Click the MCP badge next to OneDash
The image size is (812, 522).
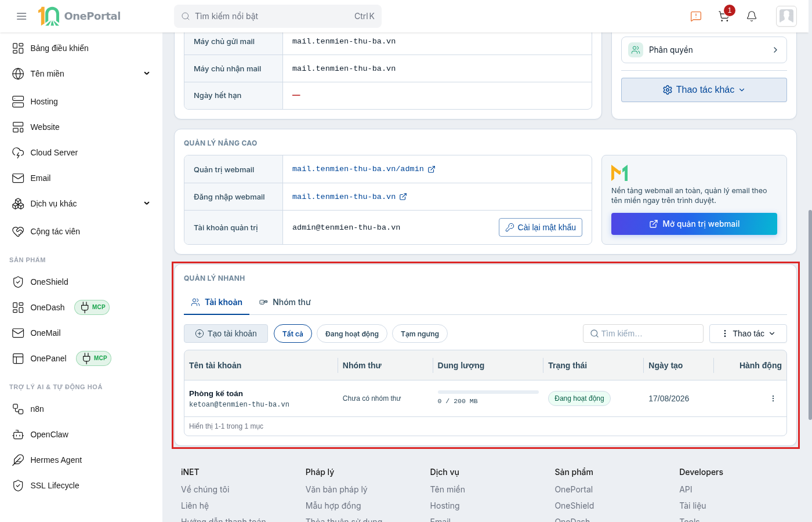click(92, 307)
